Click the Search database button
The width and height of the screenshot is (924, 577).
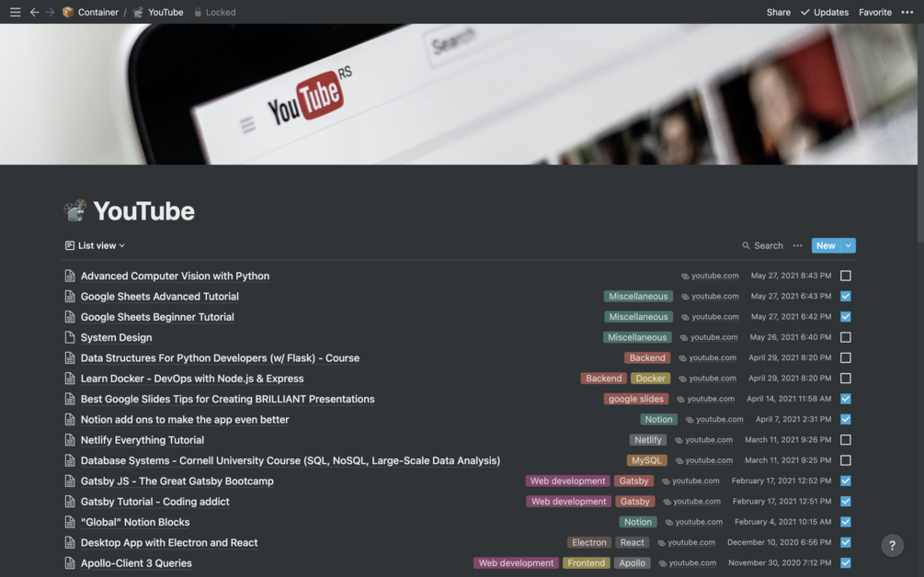pyautogui.click(x=762, y=245)
